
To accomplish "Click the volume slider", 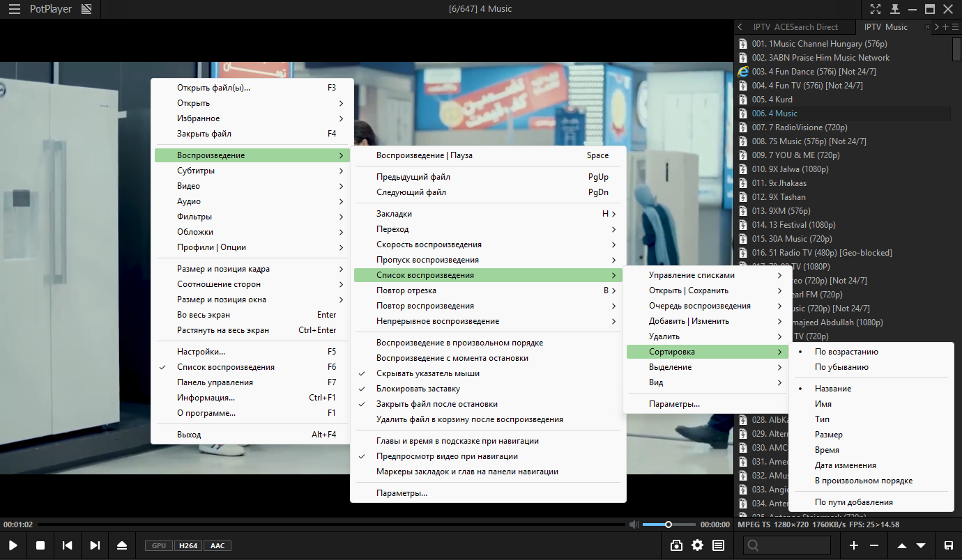I will coord(668,524).
